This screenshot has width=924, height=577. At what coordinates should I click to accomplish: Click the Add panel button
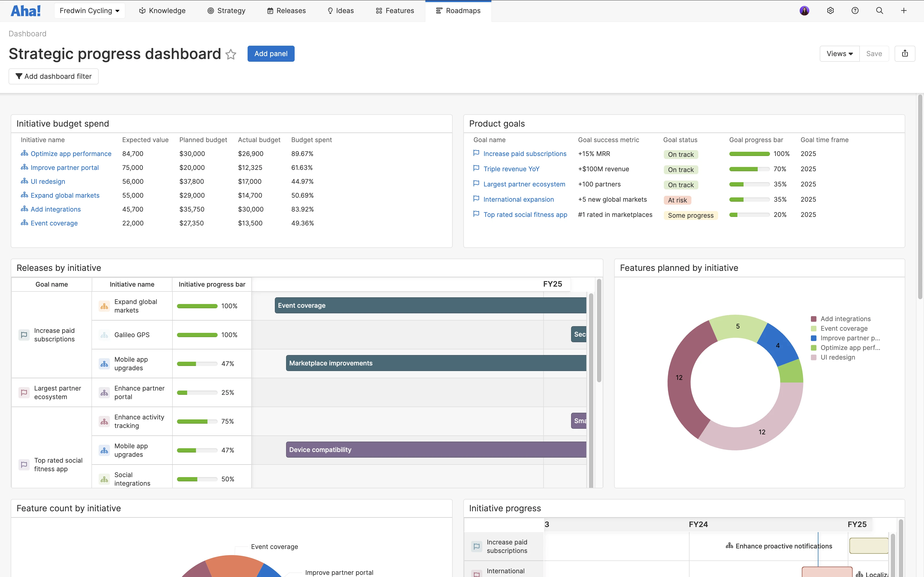[x=271, y=53]
